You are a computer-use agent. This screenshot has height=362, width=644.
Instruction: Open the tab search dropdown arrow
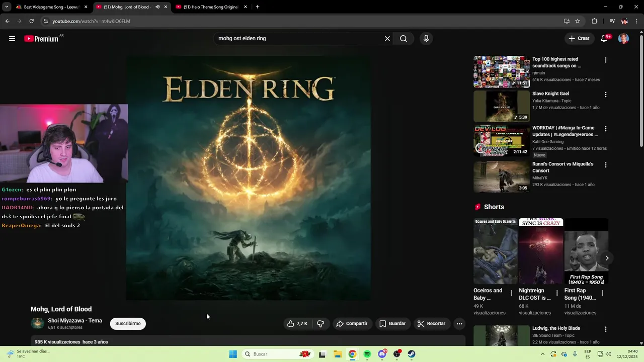(x=7, y=7)
